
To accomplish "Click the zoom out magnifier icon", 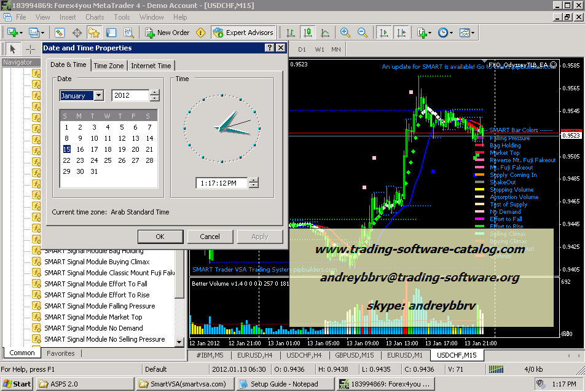I will click(x=363, y=33).
